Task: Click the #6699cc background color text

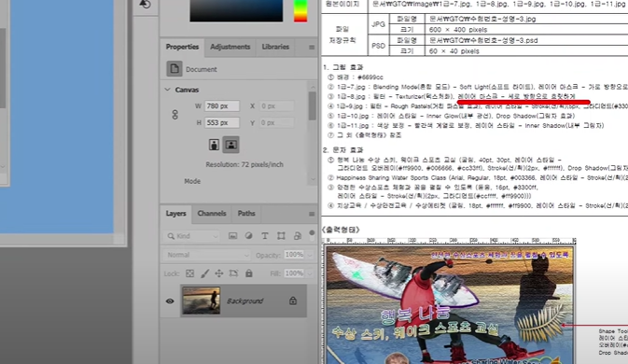Action: (x=370, y=77)
